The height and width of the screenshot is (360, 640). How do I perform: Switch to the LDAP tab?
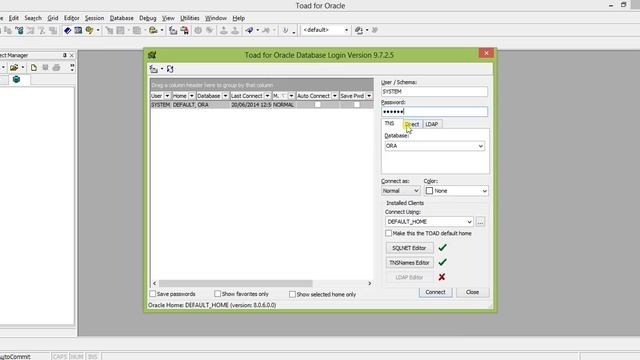tap(431, 124)
